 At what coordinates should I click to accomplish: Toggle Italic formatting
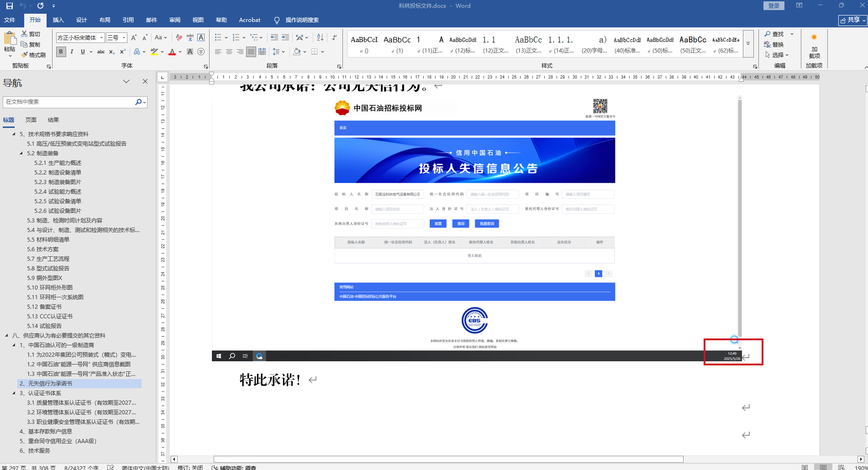pyautogui.click(x=72, y=52)
